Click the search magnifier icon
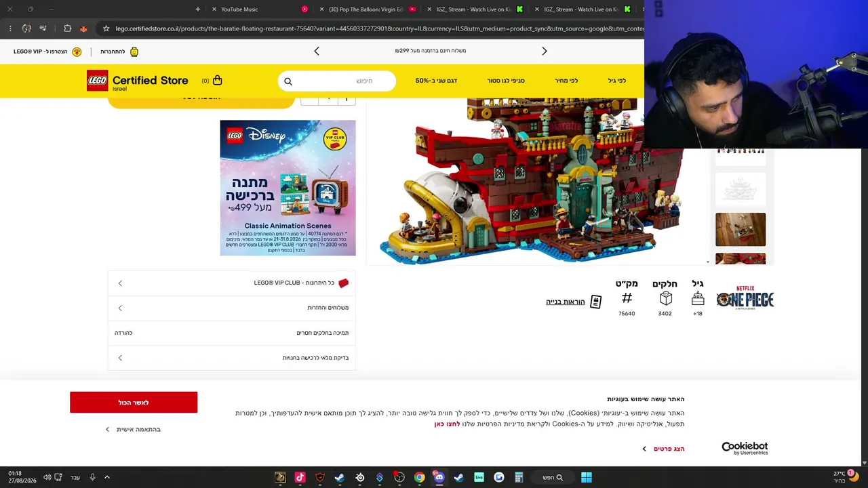The height and width of the screenshot is (488, 868). pos(288,81)
